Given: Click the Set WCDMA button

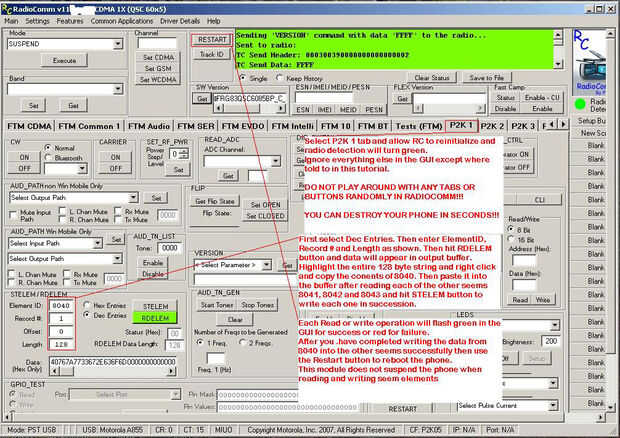Looking at the screenshot, I should pos(158,79).
